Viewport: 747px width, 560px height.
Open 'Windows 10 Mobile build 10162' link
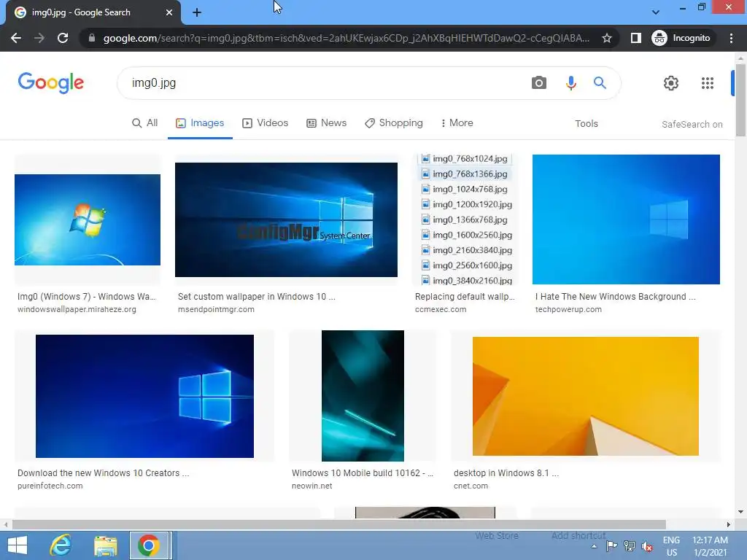[x=362, y=472]
